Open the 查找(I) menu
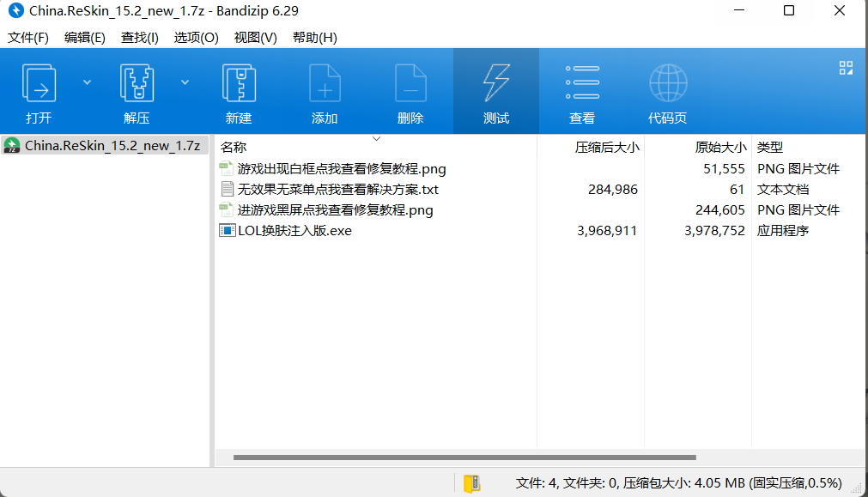868x497 pixels. (139, 38)
